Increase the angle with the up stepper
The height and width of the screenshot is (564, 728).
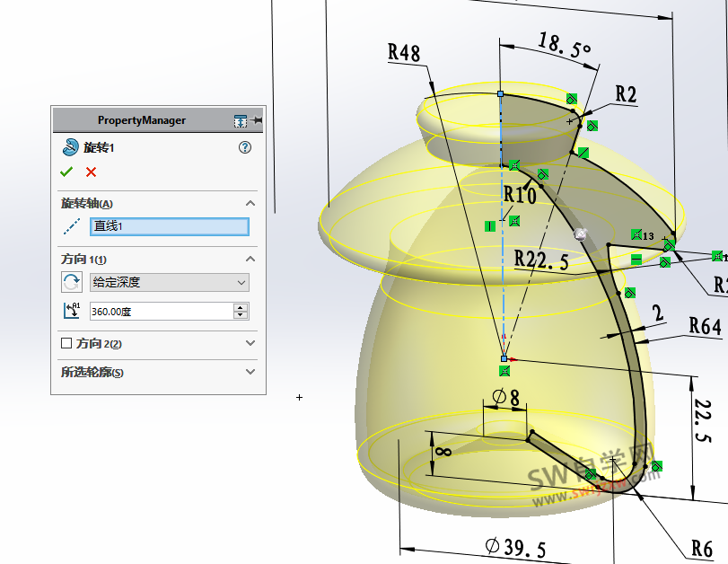(240, 307)
